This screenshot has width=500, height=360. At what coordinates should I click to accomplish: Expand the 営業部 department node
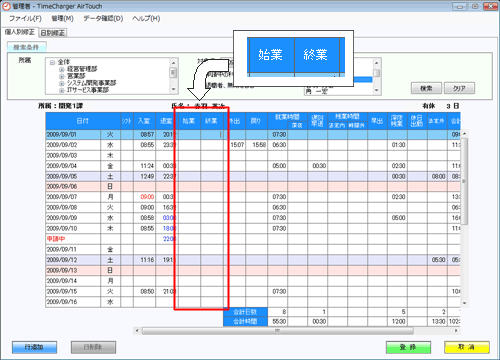coord(62,76)
